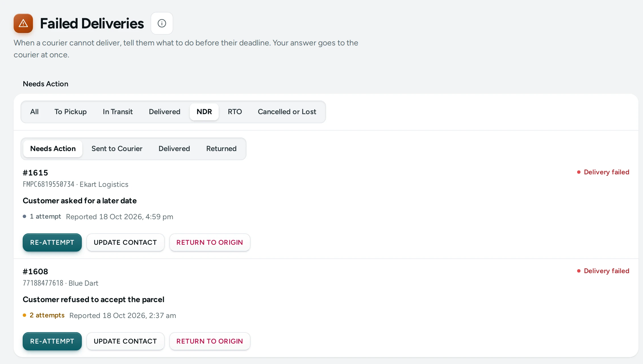The width and height of the screenshot is (643, 364).
Task: Open the Delivered sub-tab beside Sent to Courier
Action: [x=174, y=149]
